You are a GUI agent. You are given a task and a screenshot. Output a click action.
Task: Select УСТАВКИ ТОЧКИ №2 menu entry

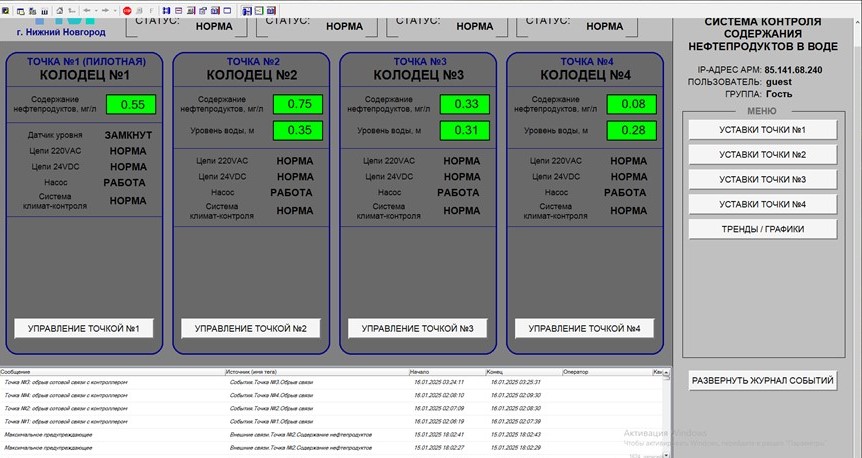[762, 155]
